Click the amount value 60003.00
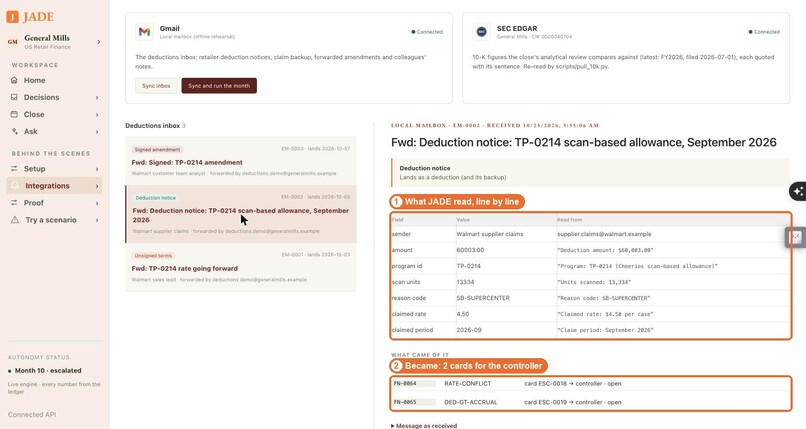This screenshot has width=806, height=429. point(470,250)
